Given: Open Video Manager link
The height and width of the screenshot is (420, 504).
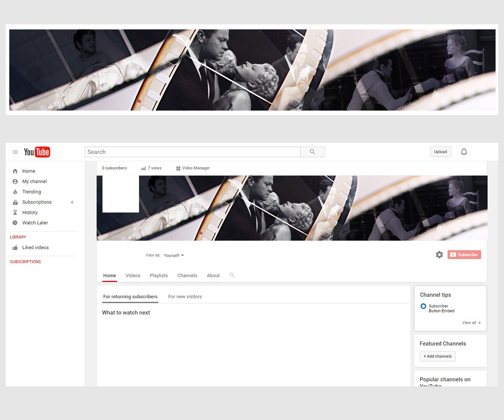Looking at the screenshot, I should (x=196, y=168).
